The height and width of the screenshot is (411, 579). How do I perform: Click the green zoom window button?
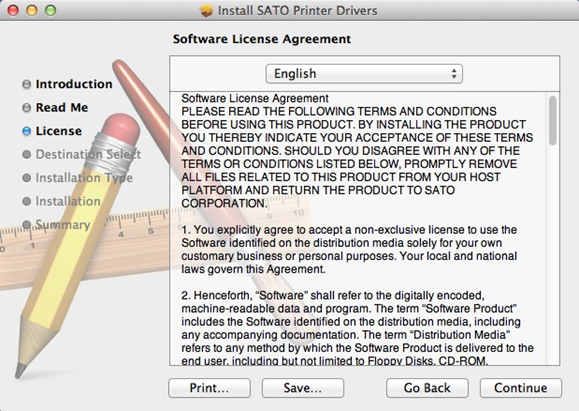(x=51, y=10)
